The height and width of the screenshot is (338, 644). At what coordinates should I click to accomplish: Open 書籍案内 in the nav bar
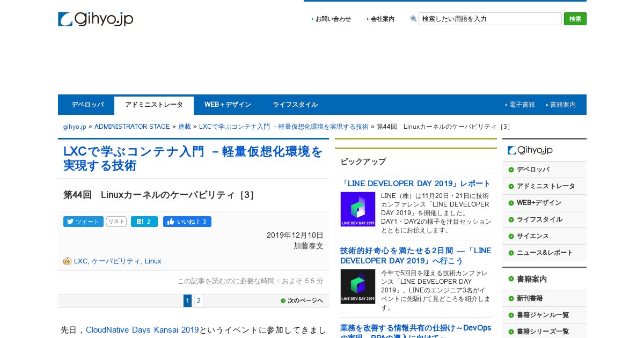click(562, 105)
